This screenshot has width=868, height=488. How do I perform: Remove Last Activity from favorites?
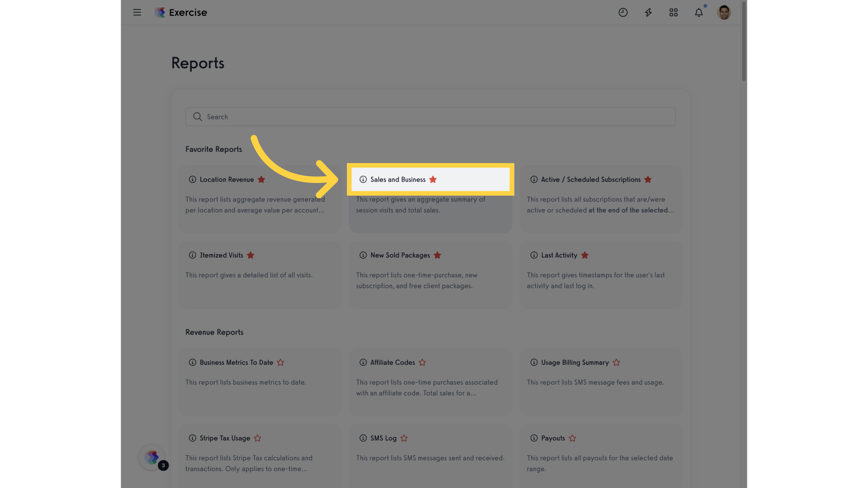(585, 255)
